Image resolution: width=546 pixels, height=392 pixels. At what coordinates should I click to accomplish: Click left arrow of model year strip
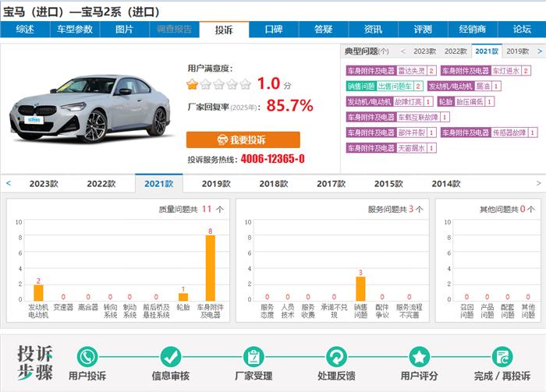(x=9, y=183)
